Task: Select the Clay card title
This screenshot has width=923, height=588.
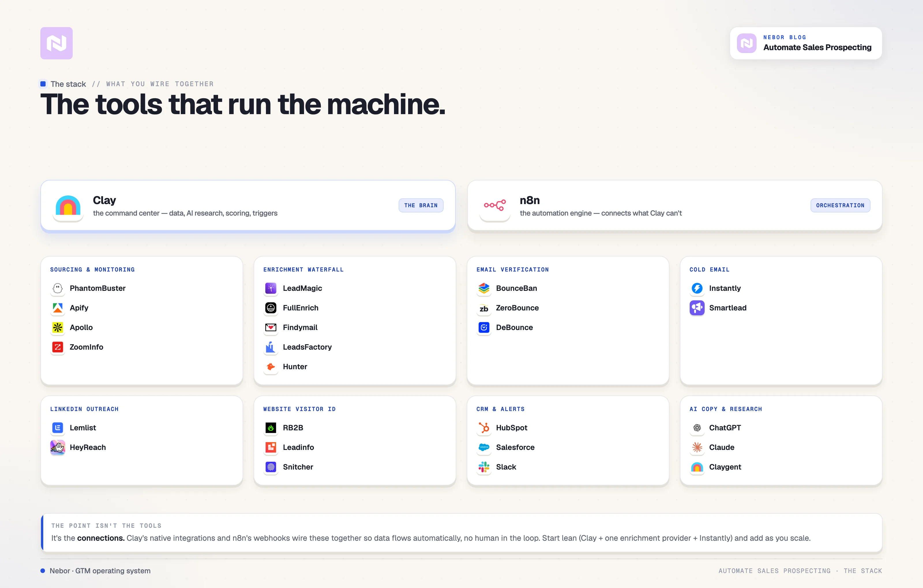Action: pyautogui.click(x=104, y=200)
